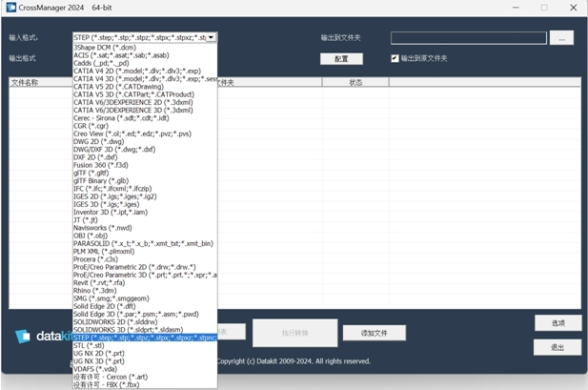Select ProE/Creo Parametric 3D format
588x390 pixels.
click(x=145, y=276)
